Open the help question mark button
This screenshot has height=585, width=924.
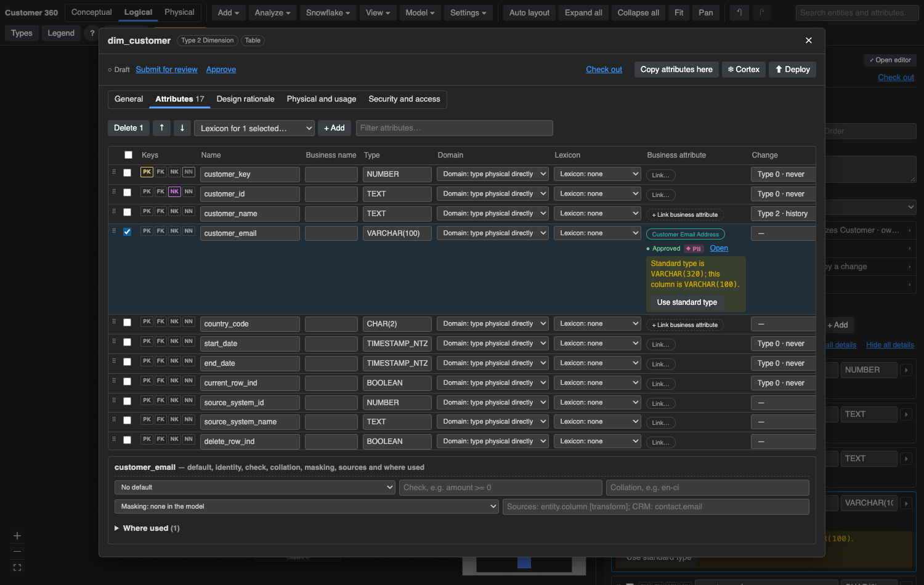point(92,33)
